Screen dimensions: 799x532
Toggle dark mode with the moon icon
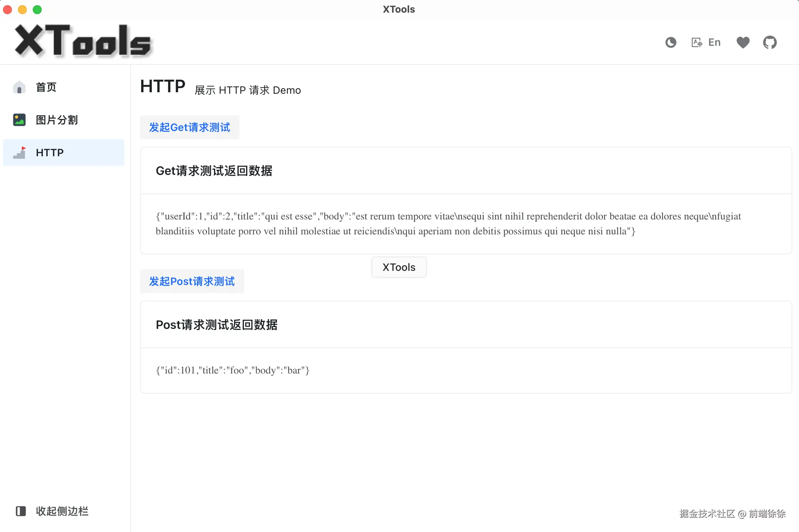point(671,42)
